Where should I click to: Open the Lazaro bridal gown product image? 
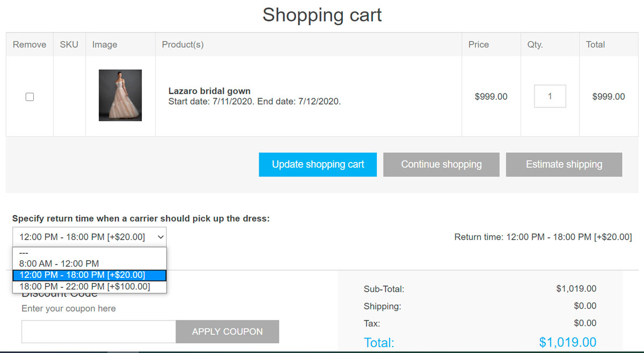[x=120, y=97]
